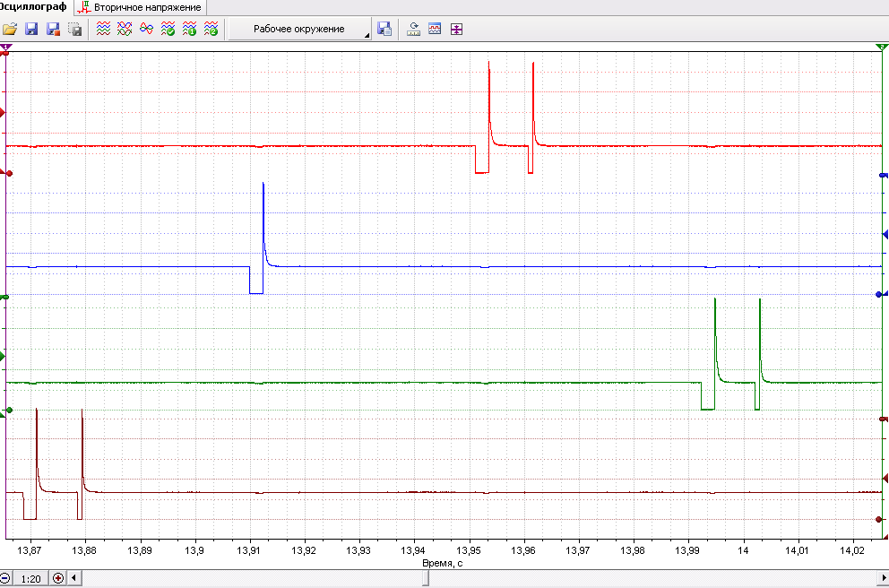Click the scrollbar left arrow
This screenshot has width=889, height=588.
click(73, 578)
